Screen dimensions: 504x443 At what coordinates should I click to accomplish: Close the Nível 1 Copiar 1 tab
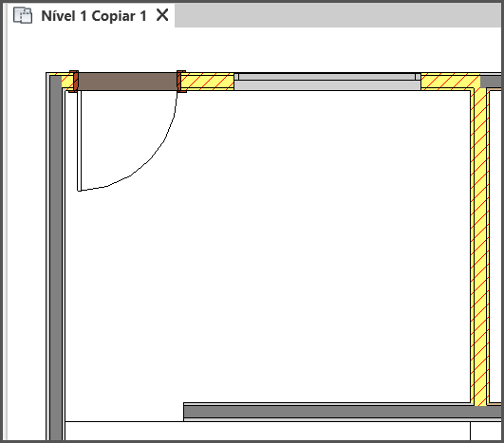pos(162,15)
